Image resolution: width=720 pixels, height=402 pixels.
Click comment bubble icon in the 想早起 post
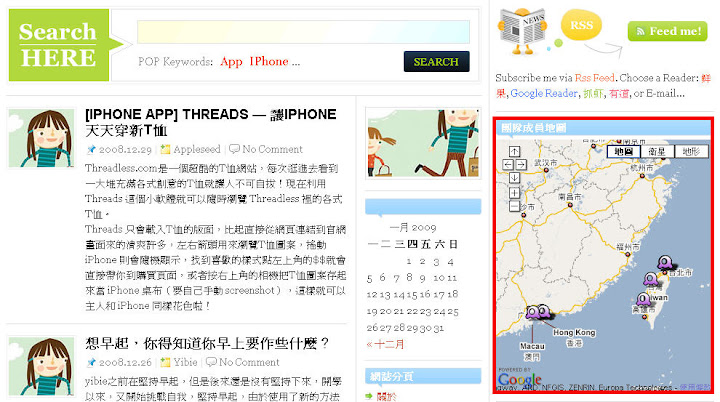211,362
